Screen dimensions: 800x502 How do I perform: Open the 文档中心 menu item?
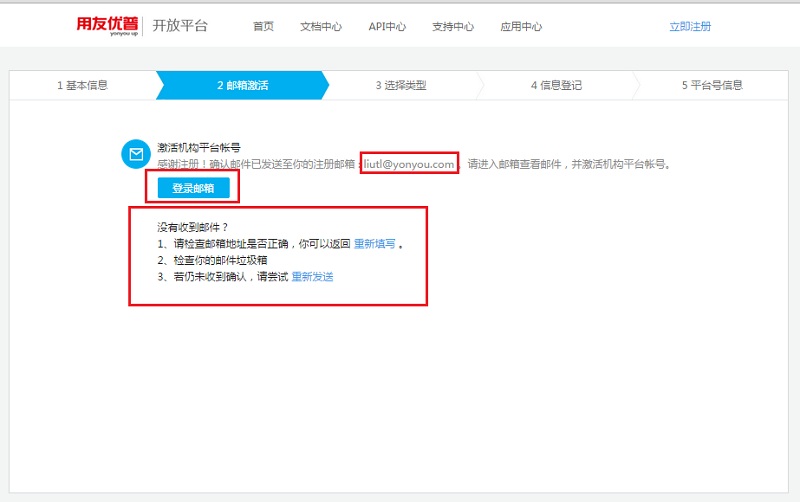(x=320, y=27)
